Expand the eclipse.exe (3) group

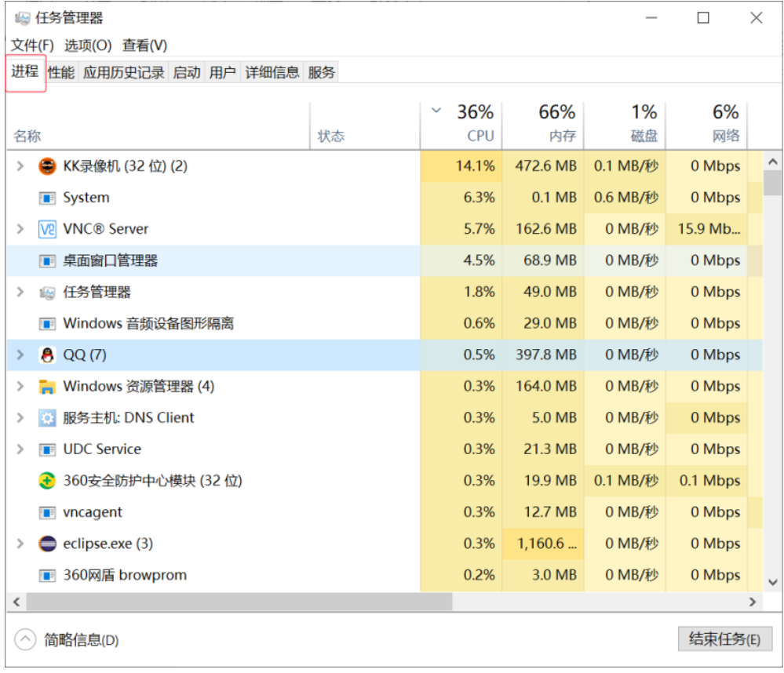pyautogui.click(x=20, y=544)
